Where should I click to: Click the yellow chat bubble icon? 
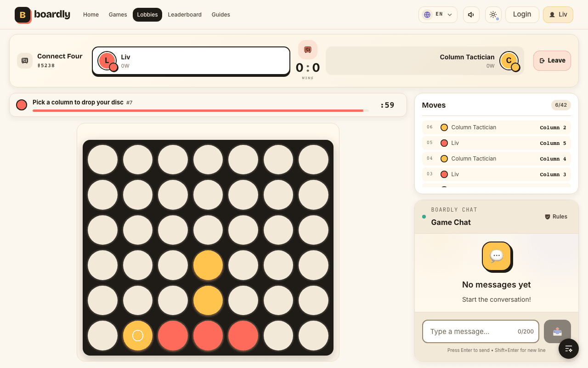[x=497, y=256]
